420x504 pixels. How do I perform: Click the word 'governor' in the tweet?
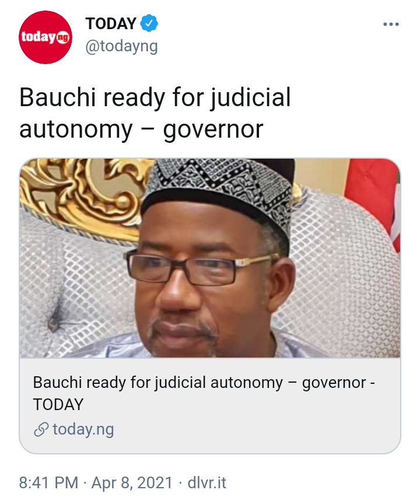(213, 129)
